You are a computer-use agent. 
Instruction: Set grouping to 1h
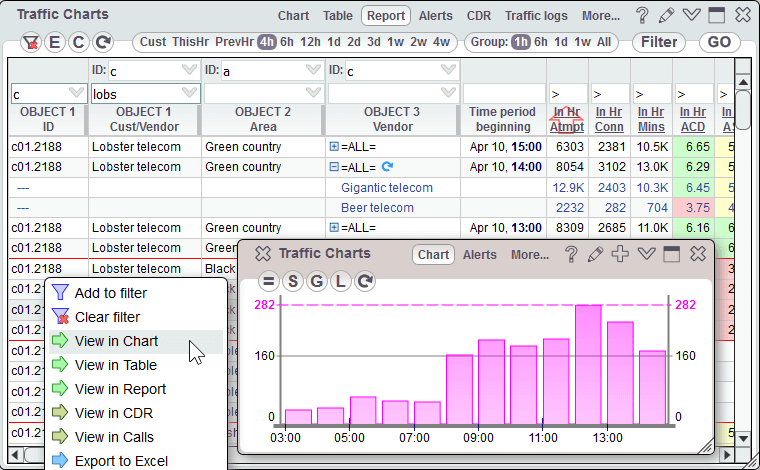click(x=522, y=42)
